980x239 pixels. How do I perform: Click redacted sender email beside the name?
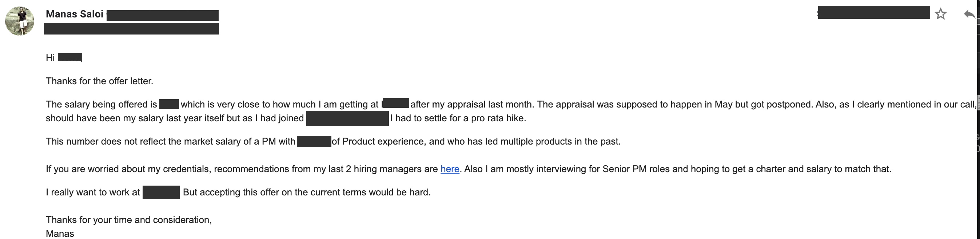(x=163, y=16)
